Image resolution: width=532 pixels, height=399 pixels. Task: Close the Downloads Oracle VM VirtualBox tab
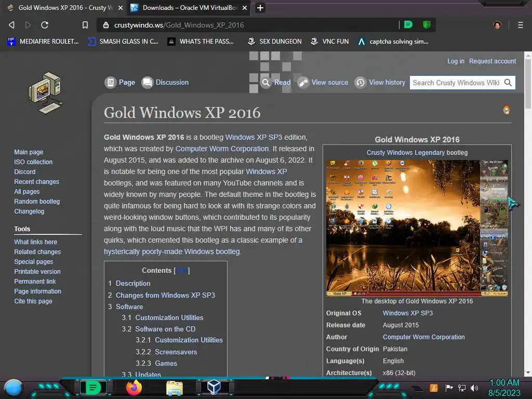(x=245, y=8)
